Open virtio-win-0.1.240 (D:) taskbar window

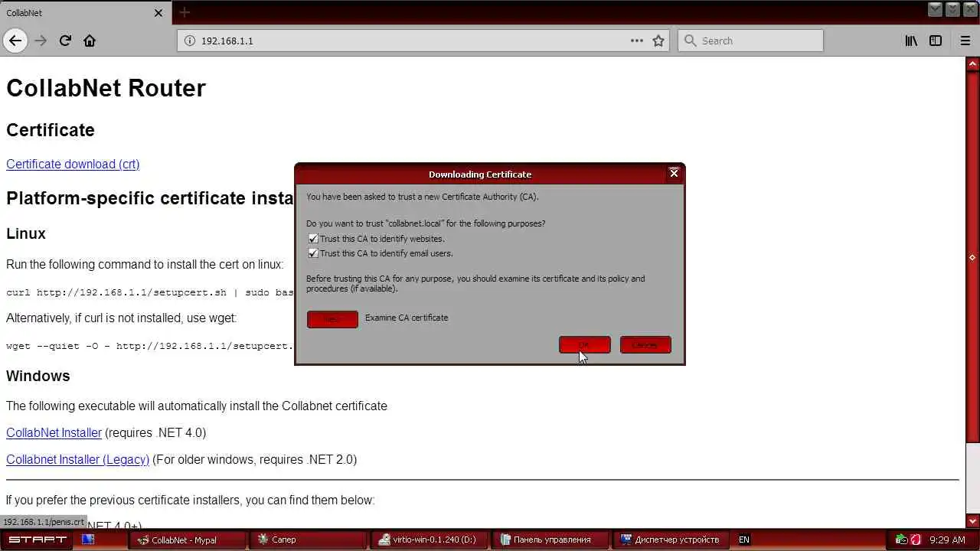click(430, 540)
